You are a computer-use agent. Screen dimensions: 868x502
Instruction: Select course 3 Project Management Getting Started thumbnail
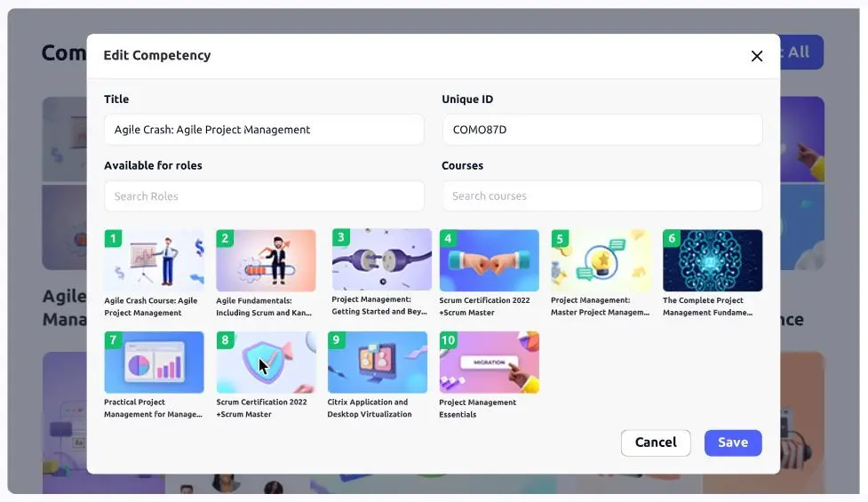pyautogui.click(x=381, y=259)
